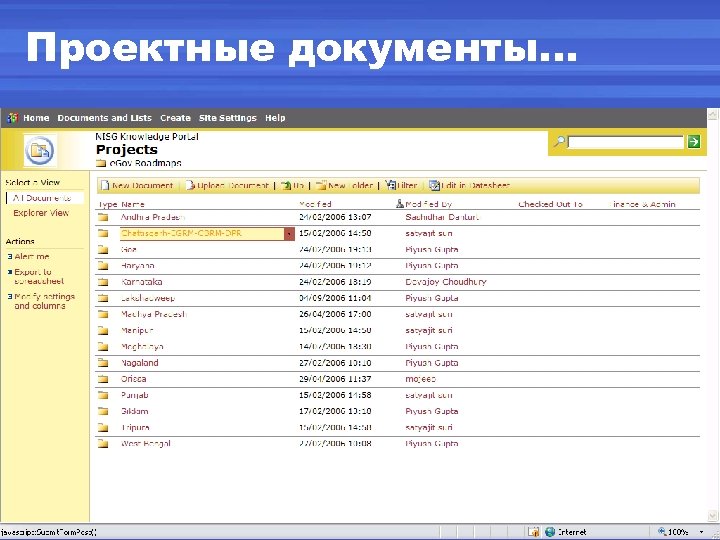Screen dimensions: 720x540
Task: Click folder icon in Goa row
Action: [103, 249]
